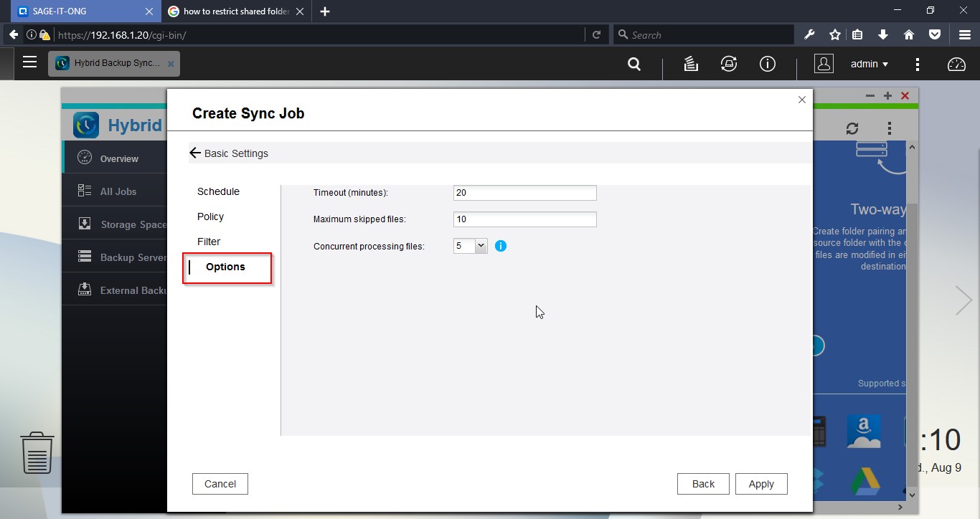
Task: Select the Policy tab
Action: click(210, 216)
